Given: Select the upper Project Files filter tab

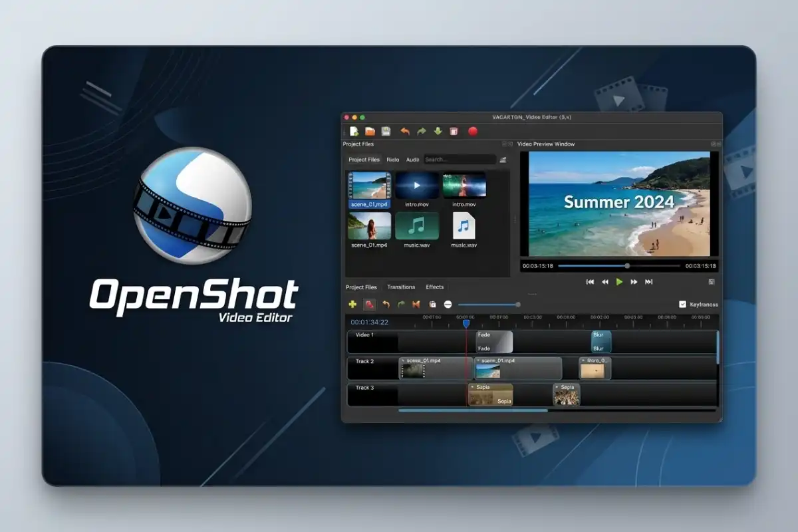Looking at the screenshot, I should coord(364,160).
